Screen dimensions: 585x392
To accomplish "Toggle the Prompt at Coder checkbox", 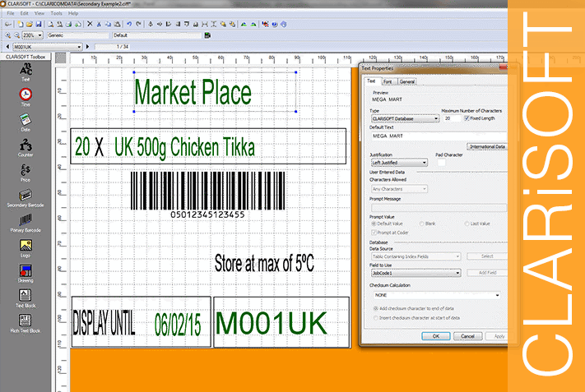I will pyautogui.click(x=374, y=232).
